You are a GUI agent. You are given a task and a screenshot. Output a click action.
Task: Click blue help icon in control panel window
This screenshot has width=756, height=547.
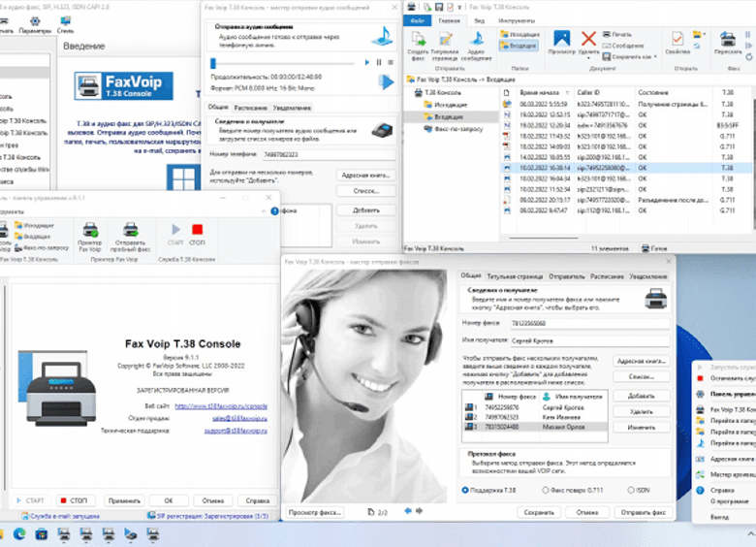275,210
